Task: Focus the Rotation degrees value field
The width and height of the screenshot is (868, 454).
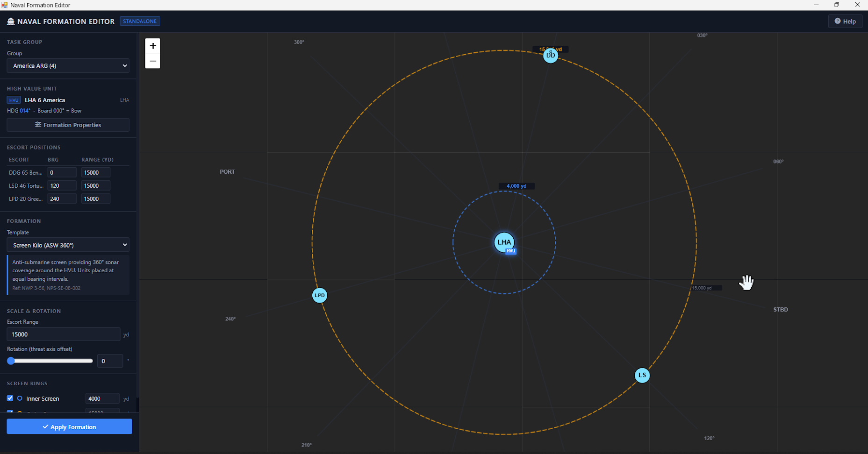Action: tap(110, 361)
